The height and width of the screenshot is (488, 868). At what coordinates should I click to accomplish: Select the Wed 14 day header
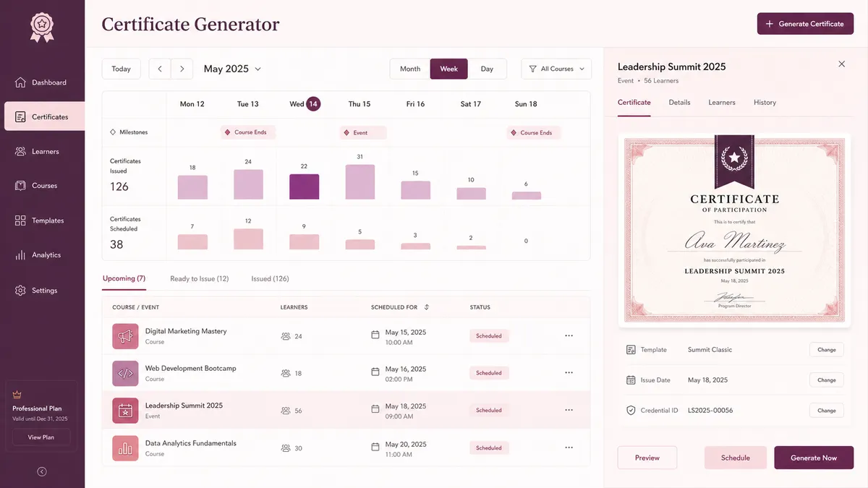coord(305,104)
